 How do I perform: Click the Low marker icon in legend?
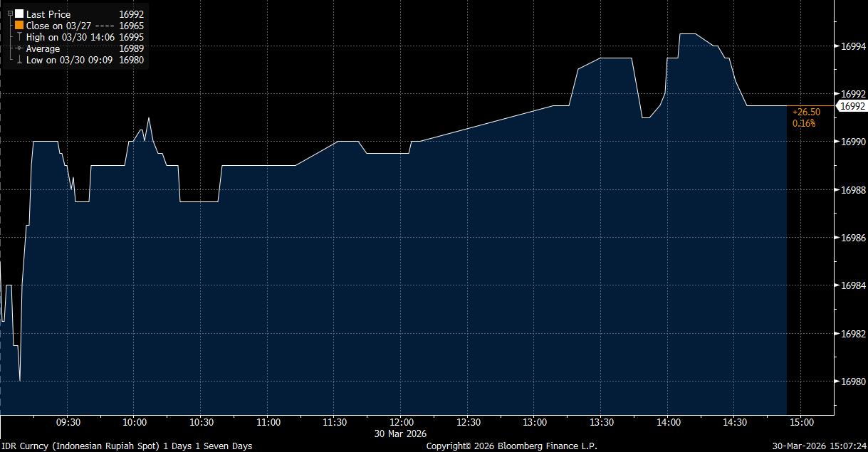(x=19, y=61)
